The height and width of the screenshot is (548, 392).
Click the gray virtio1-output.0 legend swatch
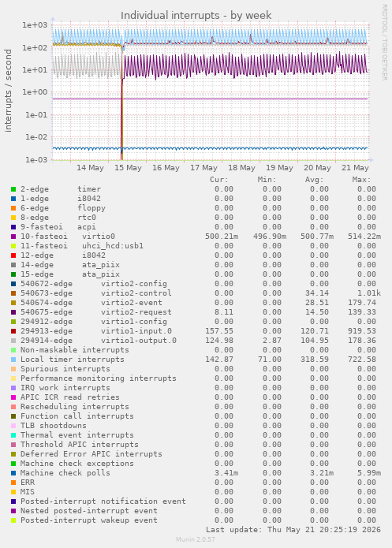(x=13, y=341)
